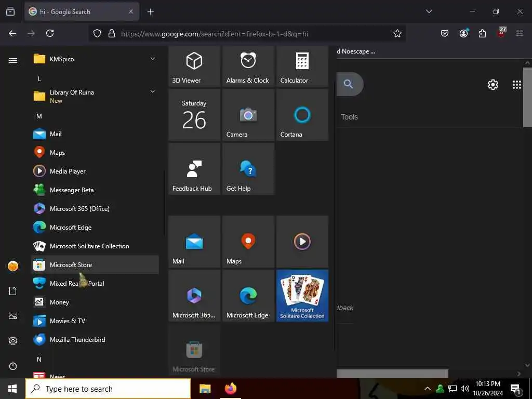Open Microsoft 365 (Office) in app list

(95, 208)
